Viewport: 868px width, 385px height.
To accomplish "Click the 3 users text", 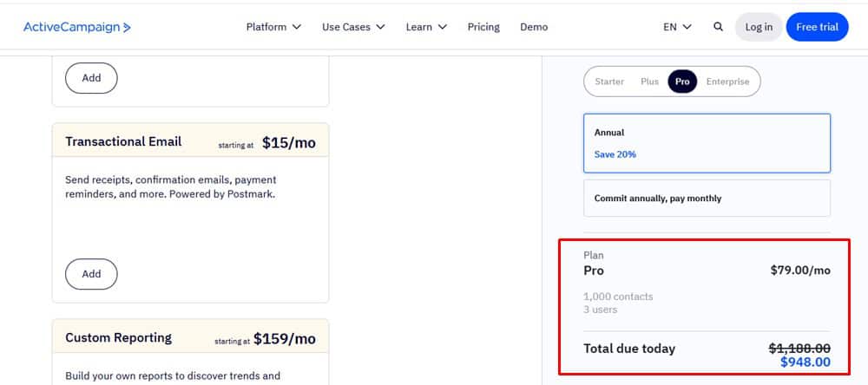I will tap(600, 310).
